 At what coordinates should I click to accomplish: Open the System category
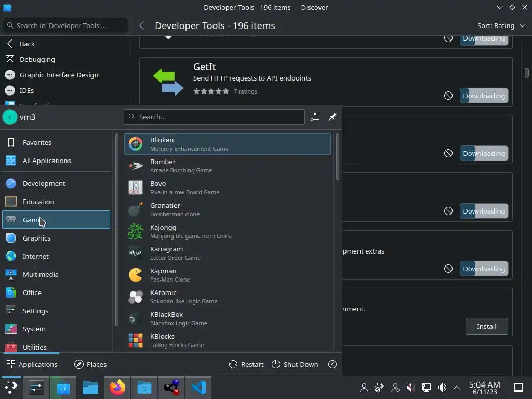pyautogui.click(x=56, y=329)
